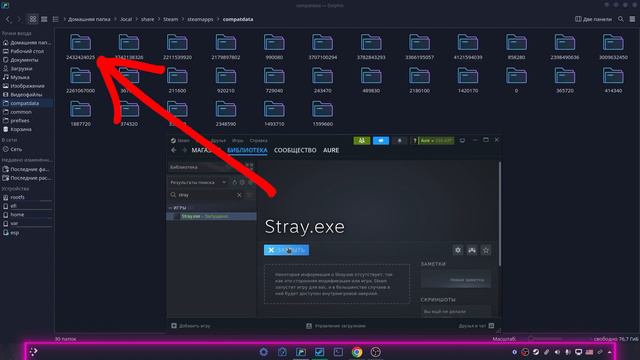Open OBS Studio from taskbar

(376, 352)
